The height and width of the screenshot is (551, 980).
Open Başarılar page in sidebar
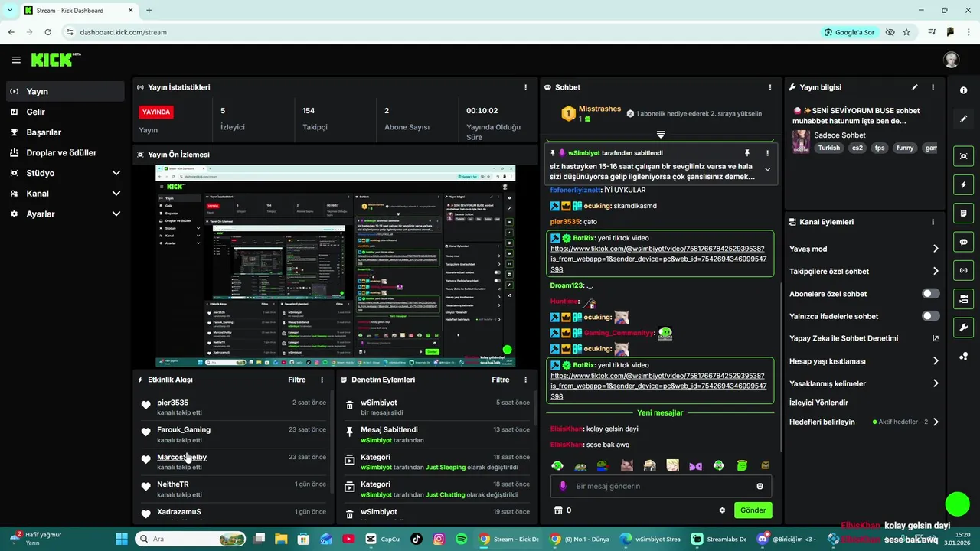(65, 132)
